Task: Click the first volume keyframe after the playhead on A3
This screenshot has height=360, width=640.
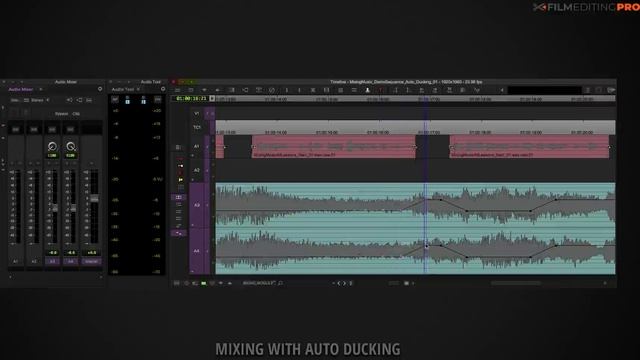Action: [x=441, y=200]
